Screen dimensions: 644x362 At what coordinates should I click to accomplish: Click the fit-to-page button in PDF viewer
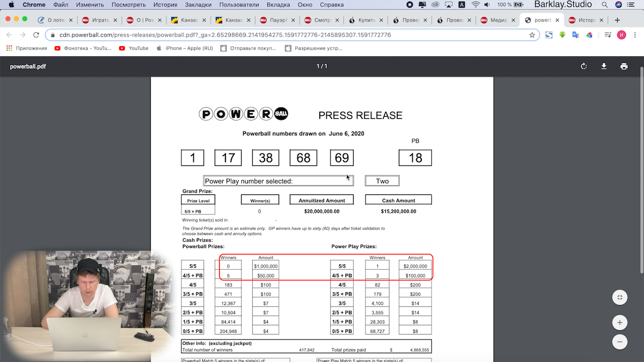(x=619, y=297)
